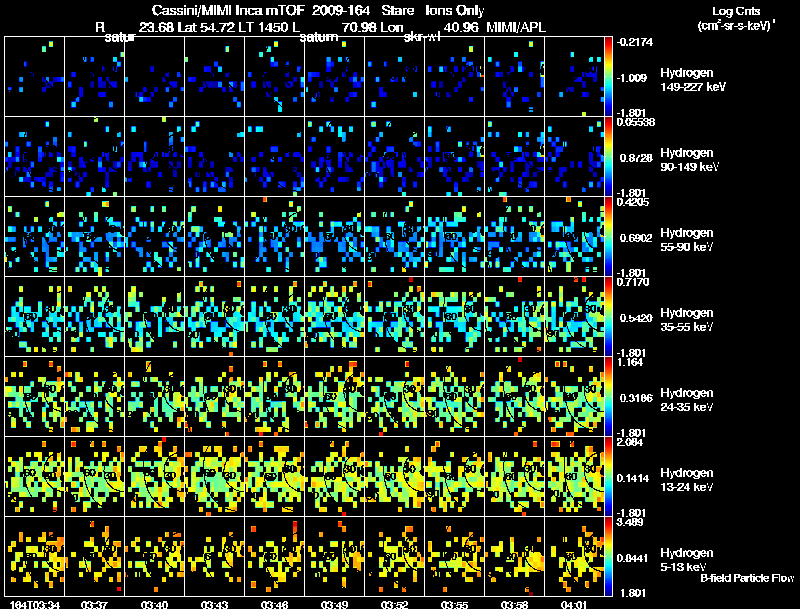Click the Cassini/MIMI Inca mTOF title text
Screen dimensions: 800x609
(228, 11)
